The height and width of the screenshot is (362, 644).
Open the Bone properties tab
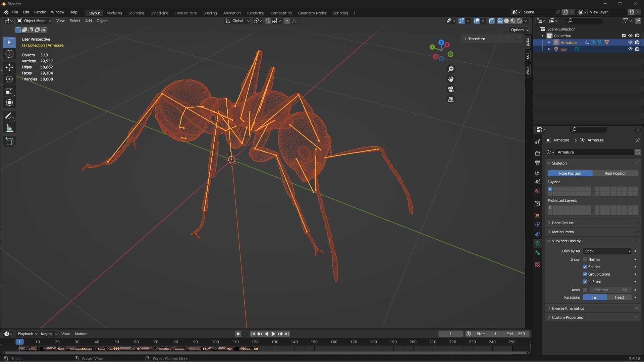tap(538, 253)
